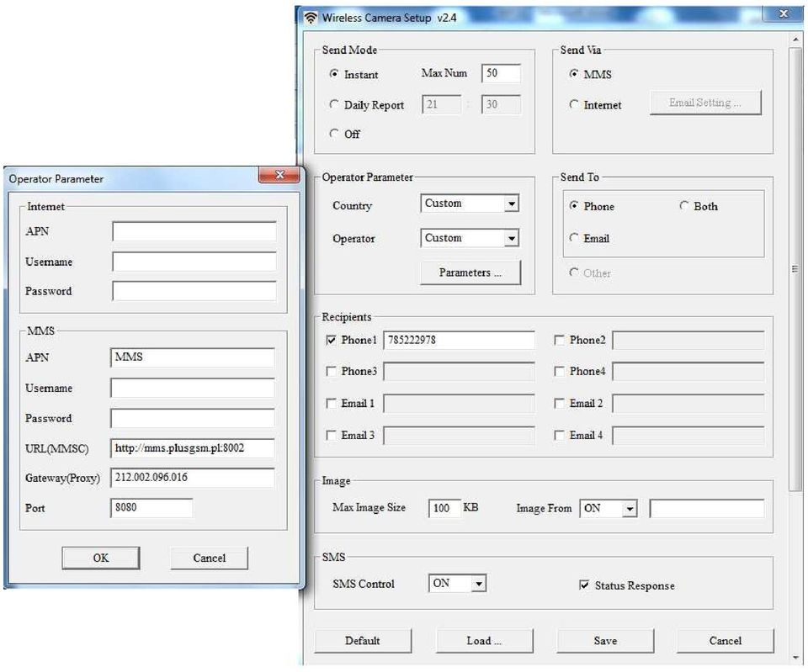Image resolution: width=808 pixels, height=672 pixels.
Task: Expand the SMS Control dropdown
Action: (457, 584)
